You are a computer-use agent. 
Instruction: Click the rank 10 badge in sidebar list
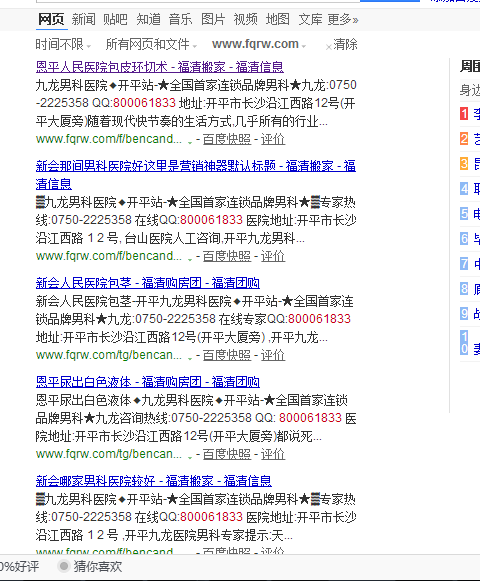(464, 342)
